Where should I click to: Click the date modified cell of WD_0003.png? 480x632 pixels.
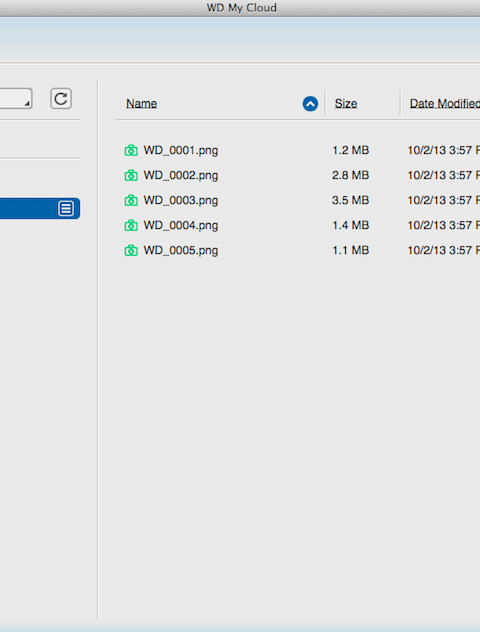coord(443,200)
